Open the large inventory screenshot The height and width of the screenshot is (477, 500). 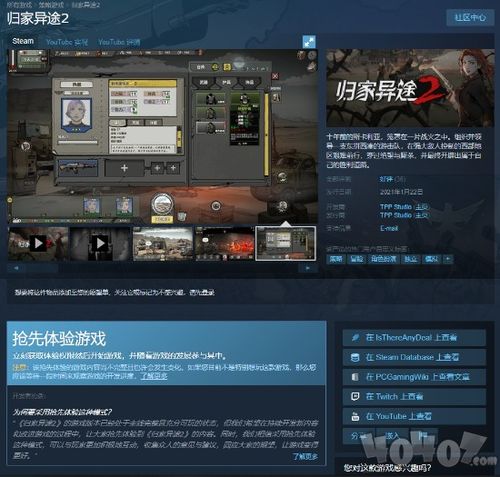pyautogui.click(x=162, y=137)
